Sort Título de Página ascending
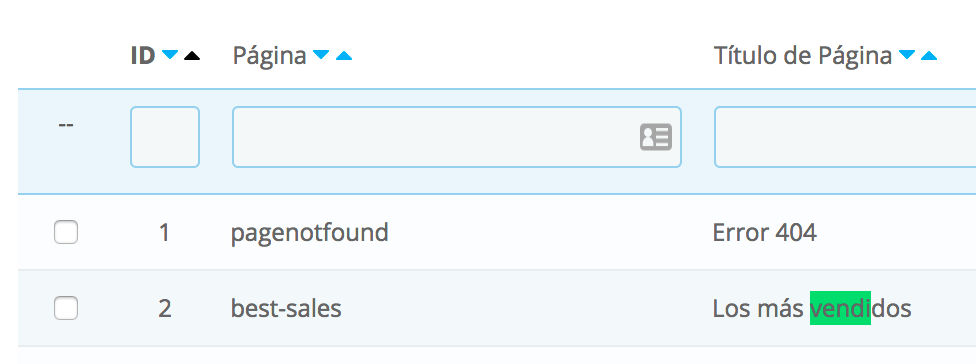Viewport: 976px width, 364px height. (x=929, y=55)
